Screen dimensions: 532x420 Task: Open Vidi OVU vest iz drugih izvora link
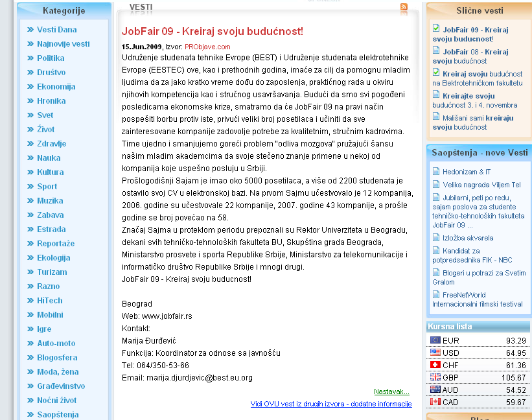click(330, 404)
